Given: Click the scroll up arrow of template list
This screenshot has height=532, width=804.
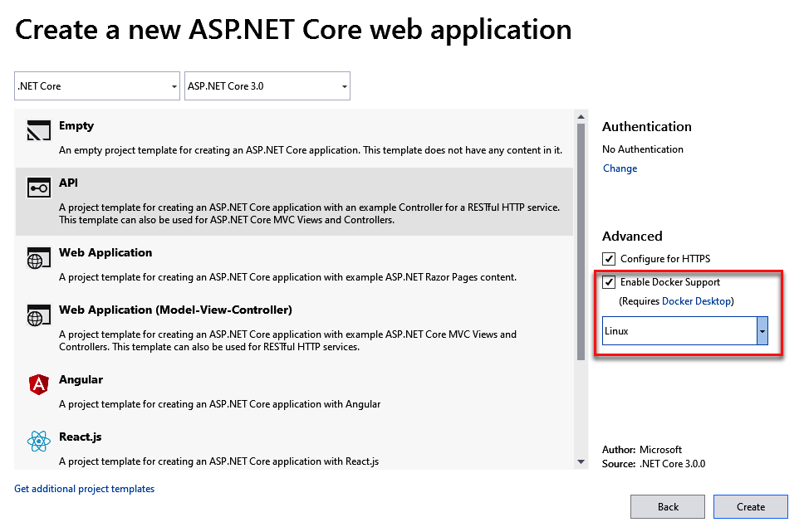Looking at the screenshot, I should (581, 117).
